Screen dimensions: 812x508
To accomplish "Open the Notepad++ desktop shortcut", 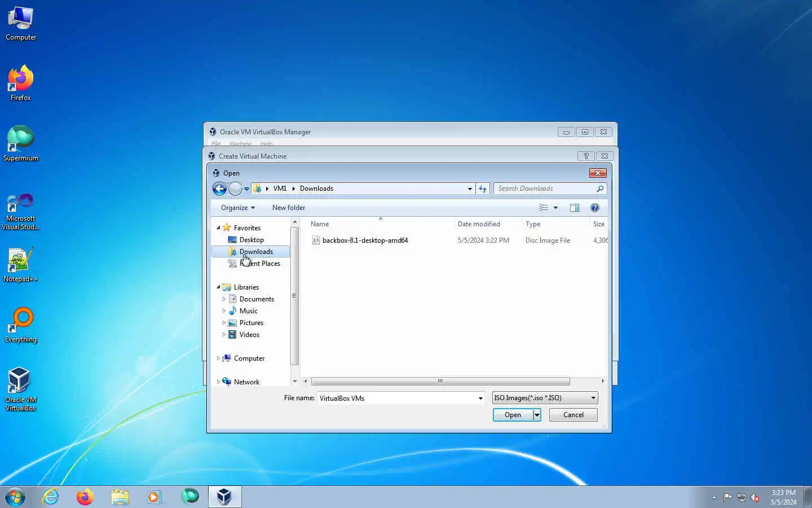I will (21, 265).
